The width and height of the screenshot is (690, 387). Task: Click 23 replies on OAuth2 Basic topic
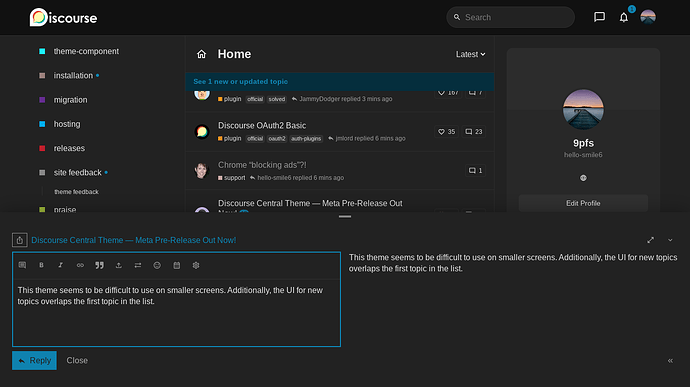click(x=474, y=132)
